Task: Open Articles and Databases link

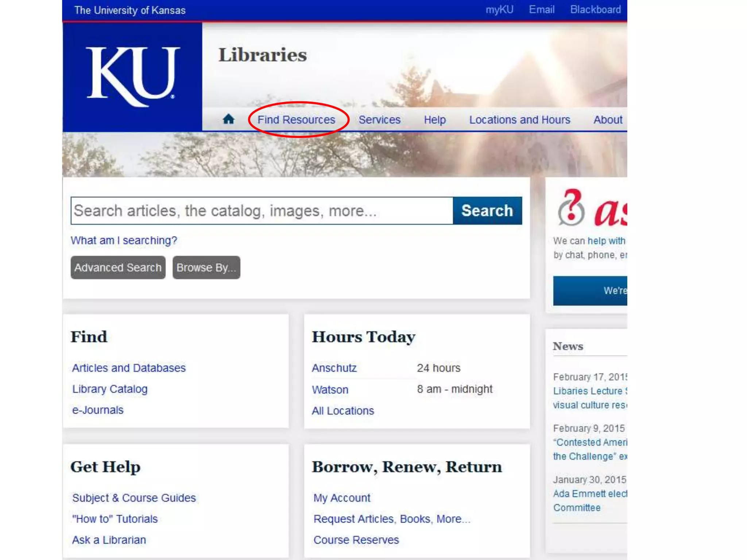Action: [129, 368]
